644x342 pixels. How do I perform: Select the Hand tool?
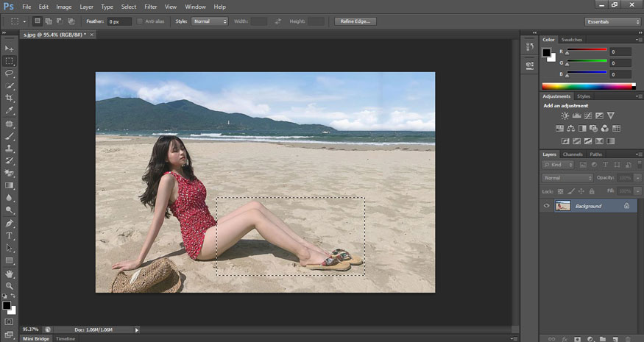click(x=10, y=273)
